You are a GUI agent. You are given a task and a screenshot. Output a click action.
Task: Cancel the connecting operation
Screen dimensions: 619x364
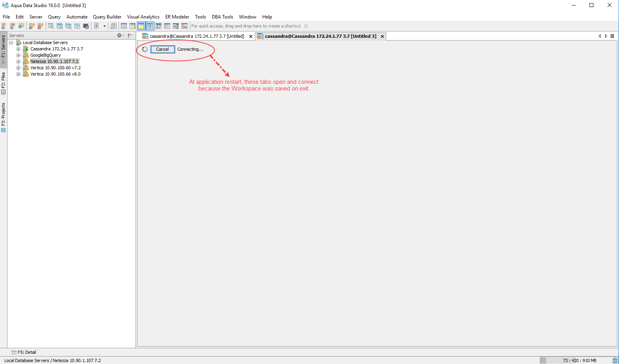point(162,49)
